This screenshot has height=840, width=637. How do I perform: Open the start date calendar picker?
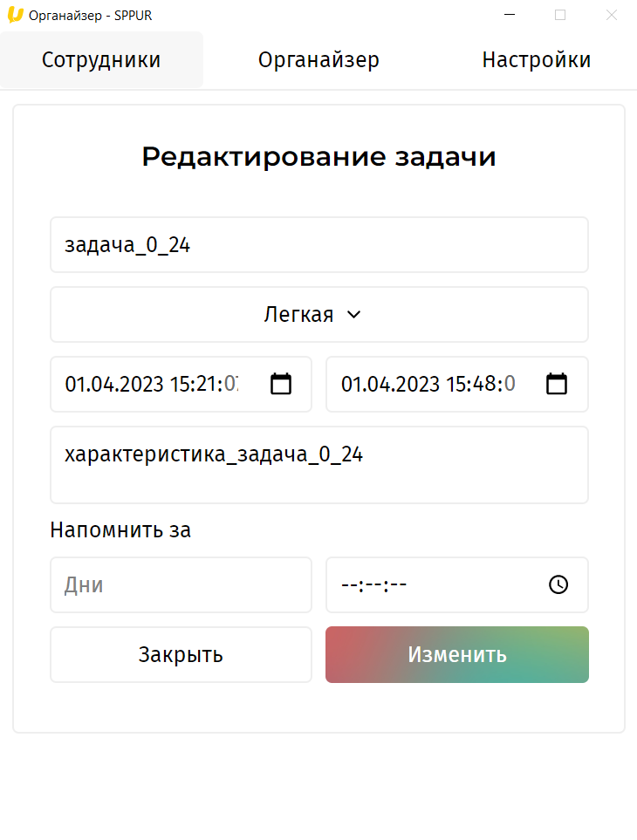click(x=281, y=384)
